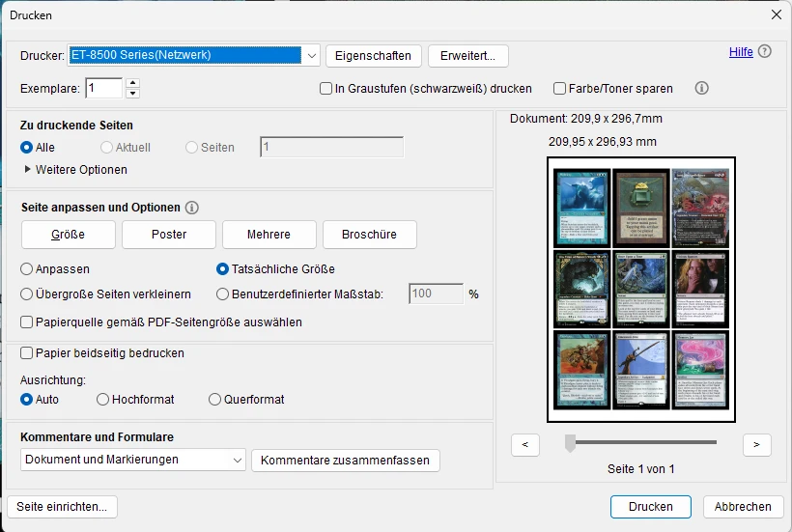Viewport: 792px width, 532px height.
Task: Increase Exemplare with the up arrow
Action: click(x=133, y=83)
